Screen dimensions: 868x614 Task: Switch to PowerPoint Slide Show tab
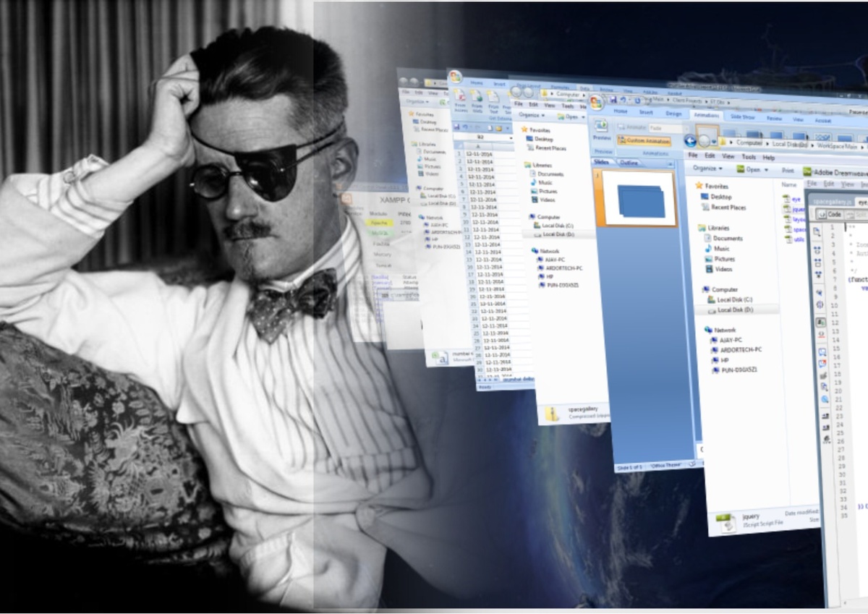pos(743,117)
